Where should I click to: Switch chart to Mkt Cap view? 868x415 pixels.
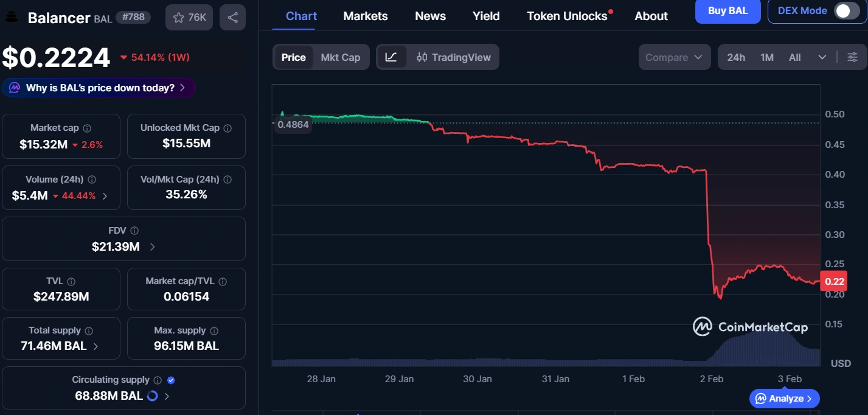coord(341,57)
